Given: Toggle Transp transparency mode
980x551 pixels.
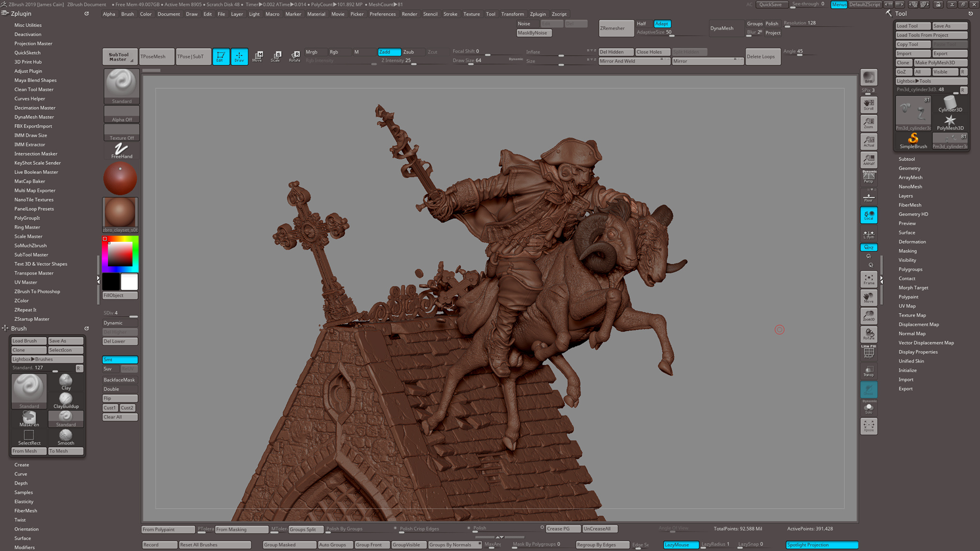Looking at the screenshot, I should (869, 371).
